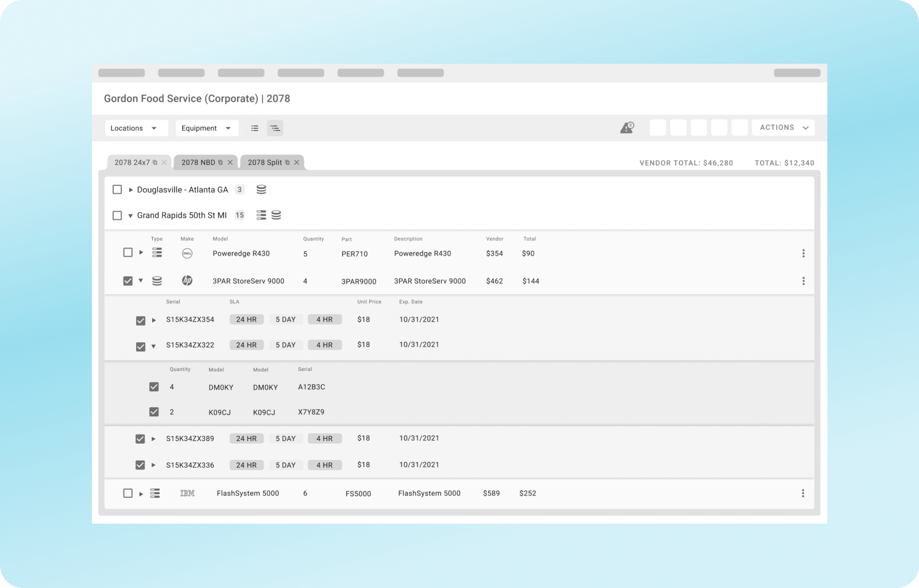
Task: Uncheck serial S15K34ZX354 checkbox
Action: 141,320
